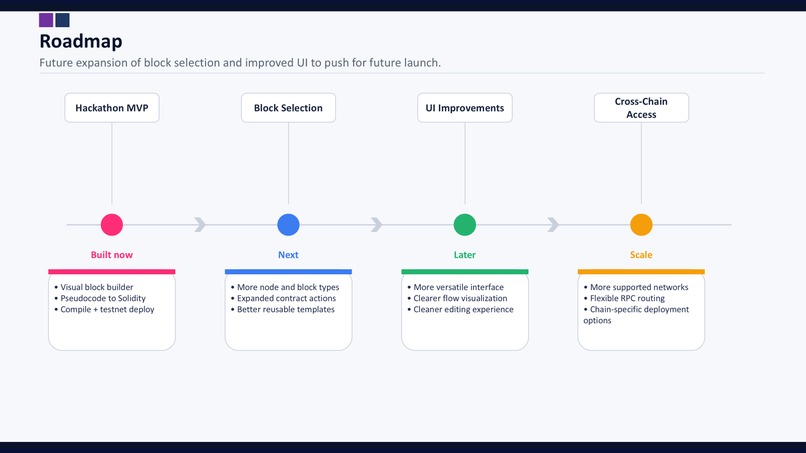Click the Block Selection milestone box

click(288, 107)
